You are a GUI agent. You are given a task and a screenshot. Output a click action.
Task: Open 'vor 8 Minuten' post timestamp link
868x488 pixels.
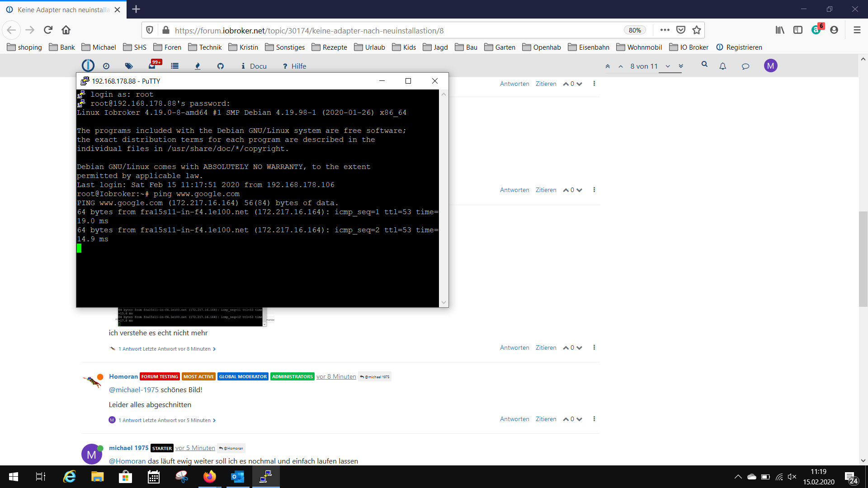pyautogui.click(x=336, y=376)
